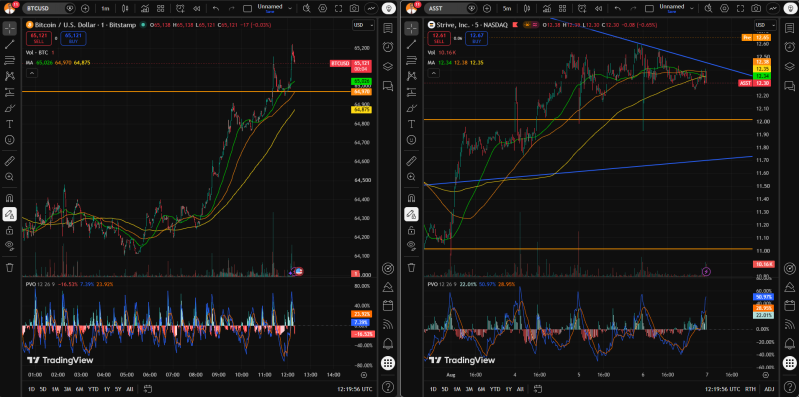799x397 pixels.
Task: Toggle the magnet mode in BTCUSD chart
Action: pos(9,198)
